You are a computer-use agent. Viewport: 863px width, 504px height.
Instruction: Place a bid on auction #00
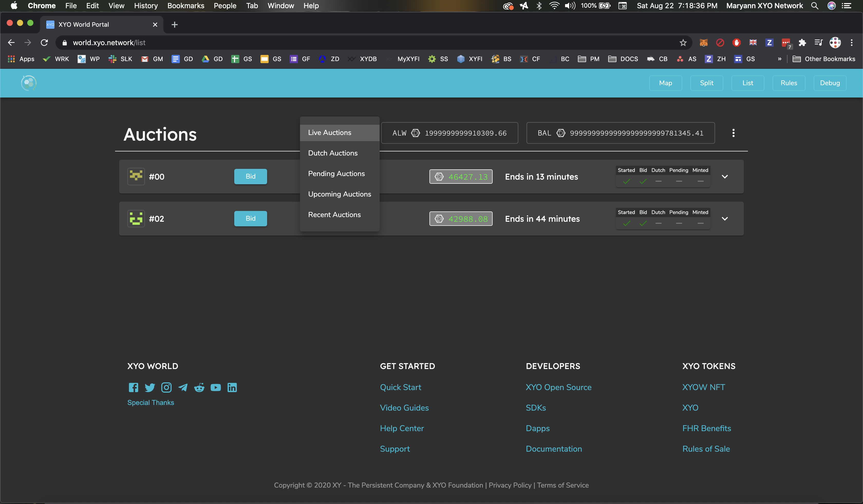(250, 176)
